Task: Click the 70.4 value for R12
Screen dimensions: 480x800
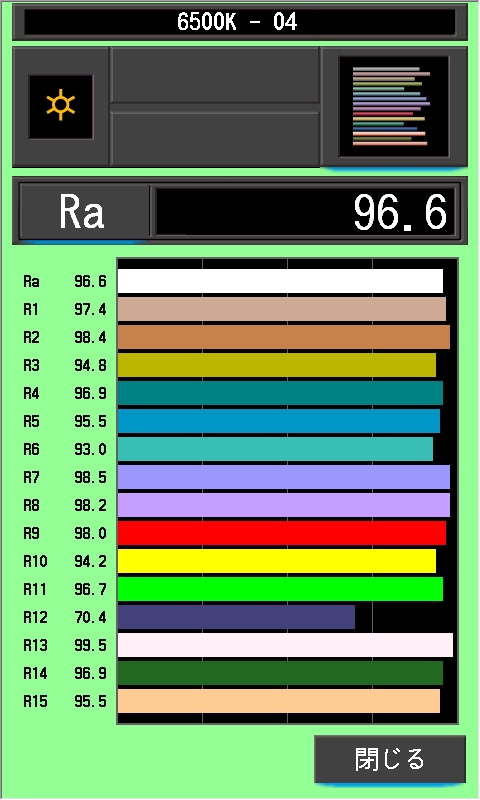Action: click(x=90, y=617)
